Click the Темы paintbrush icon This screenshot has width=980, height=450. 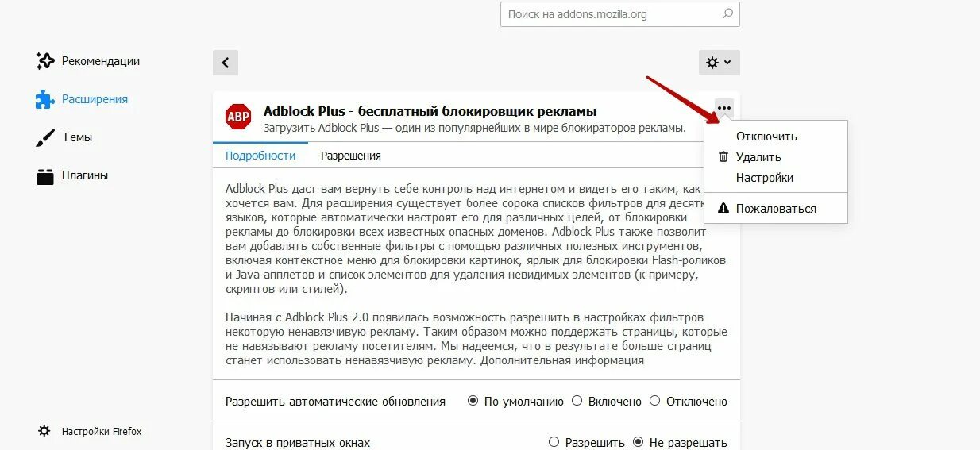[x=44, y=137]
